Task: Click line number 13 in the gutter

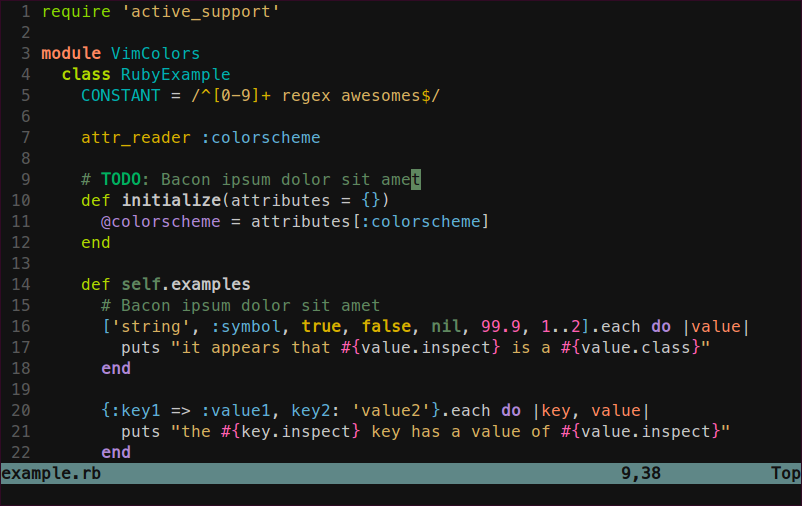Action: click(21, 263)
